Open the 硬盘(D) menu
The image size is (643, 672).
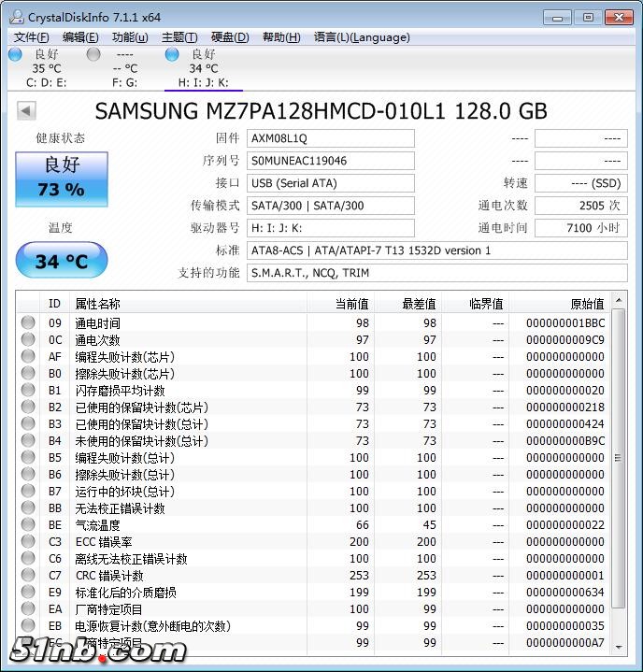tap(229, 37)
